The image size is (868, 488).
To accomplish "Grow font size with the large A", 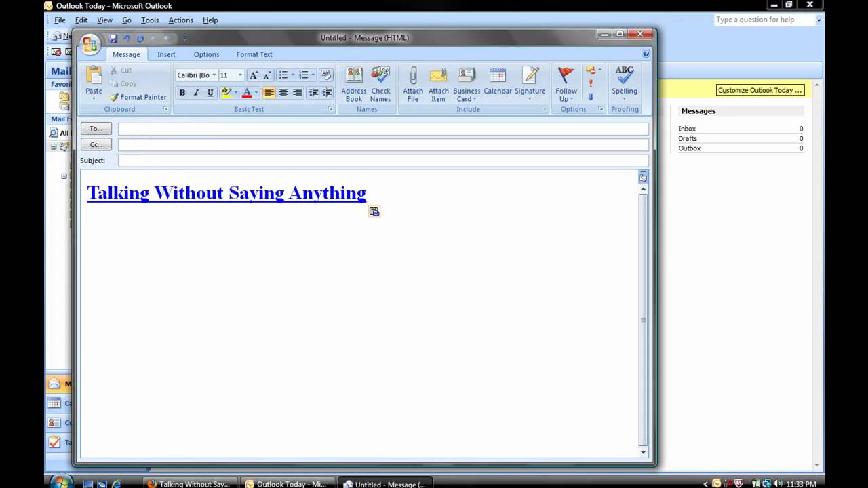I will point(253,75).
